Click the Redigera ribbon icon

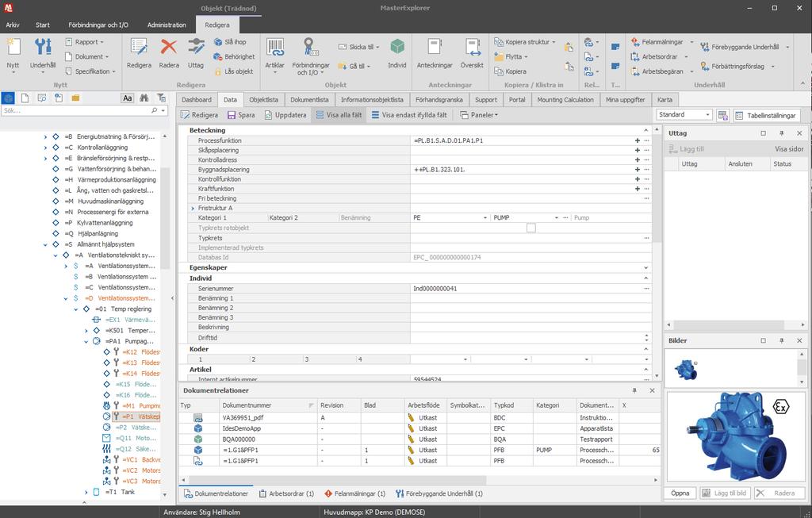(x=139, y=53)
